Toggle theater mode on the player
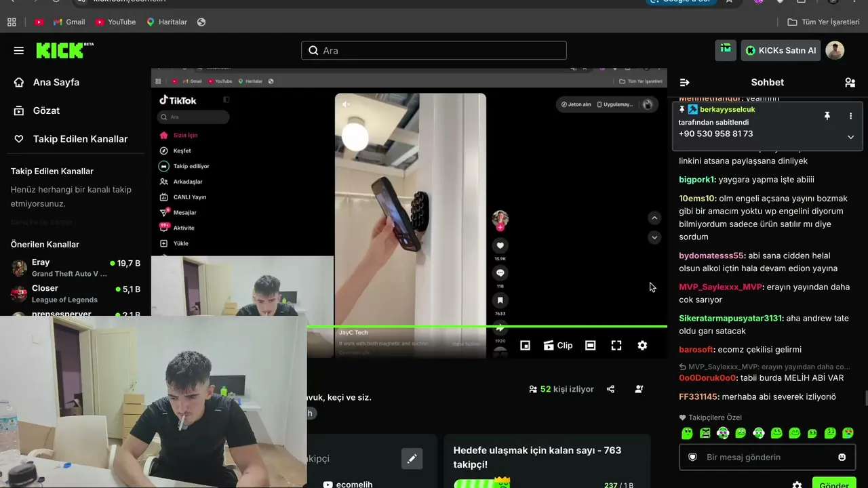 coord(591,346)
